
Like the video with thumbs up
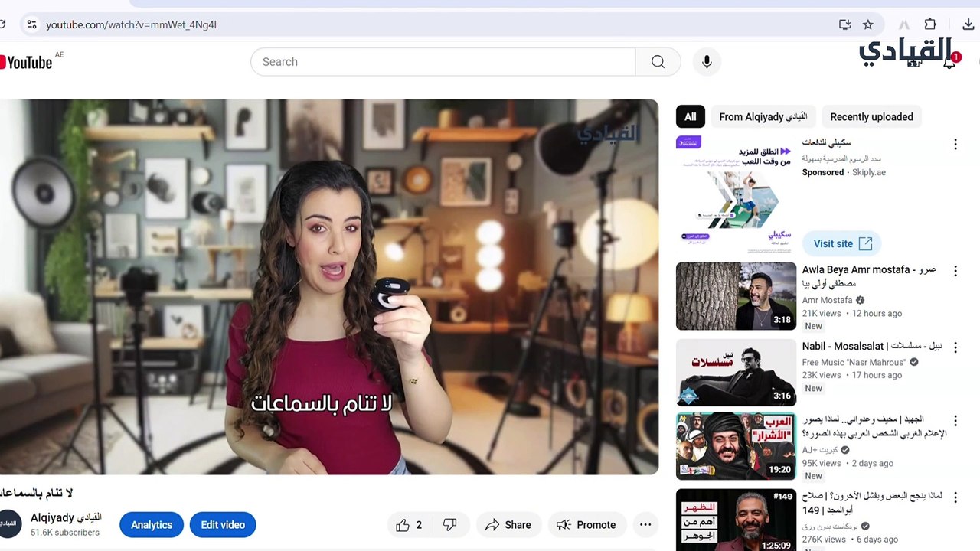point(409,525)
